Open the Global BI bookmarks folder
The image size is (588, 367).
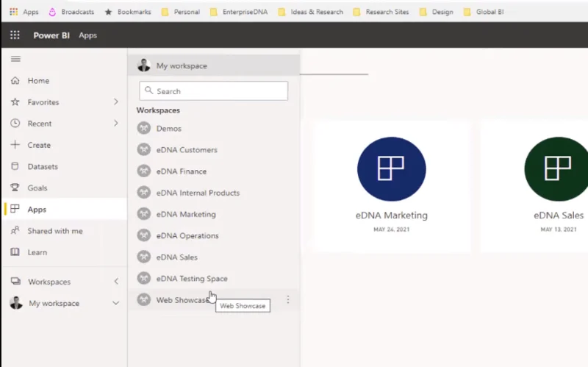[484, 12]
